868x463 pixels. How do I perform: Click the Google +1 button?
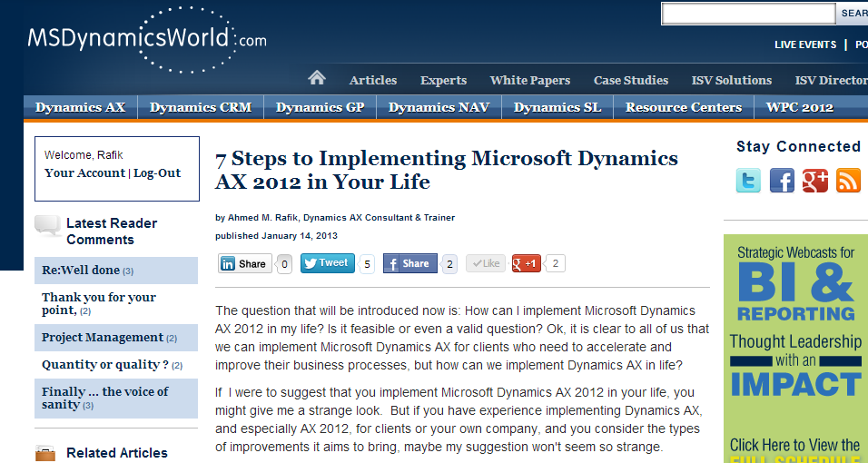(526, 263)
